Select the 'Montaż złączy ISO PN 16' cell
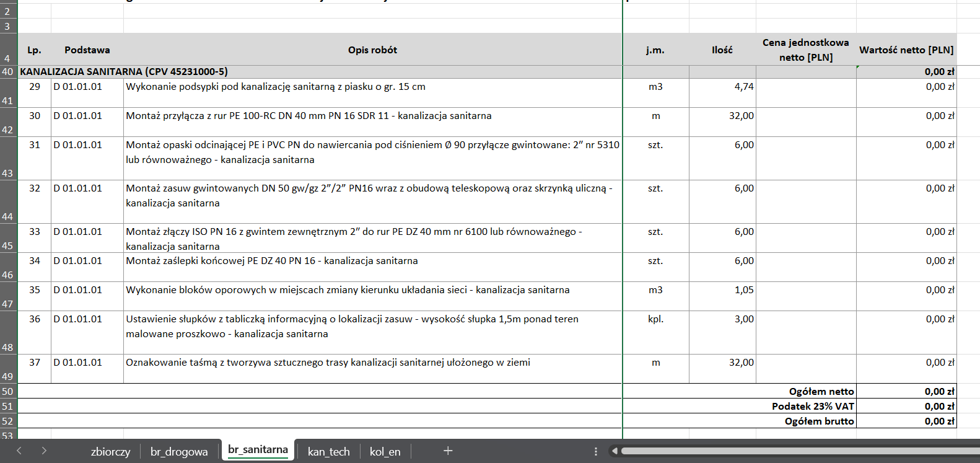The width and height of the screenshot is (980, 463). pos(372,238)
